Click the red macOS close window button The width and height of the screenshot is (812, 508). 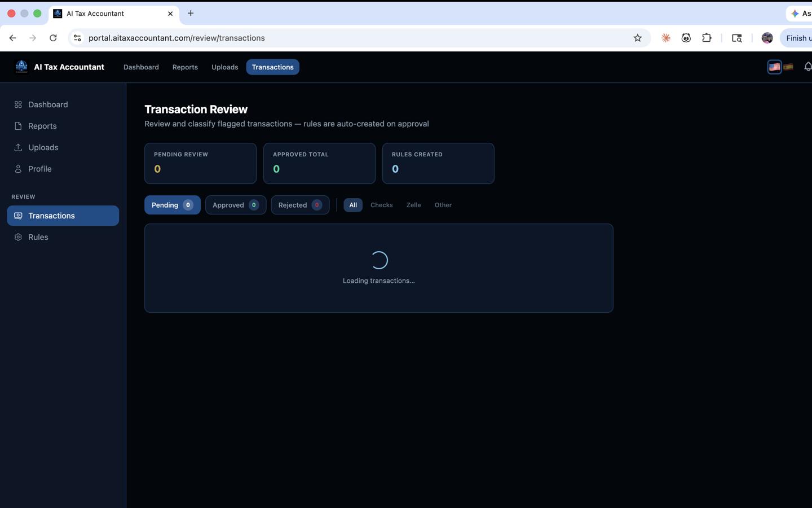click(x=11, y=13)
